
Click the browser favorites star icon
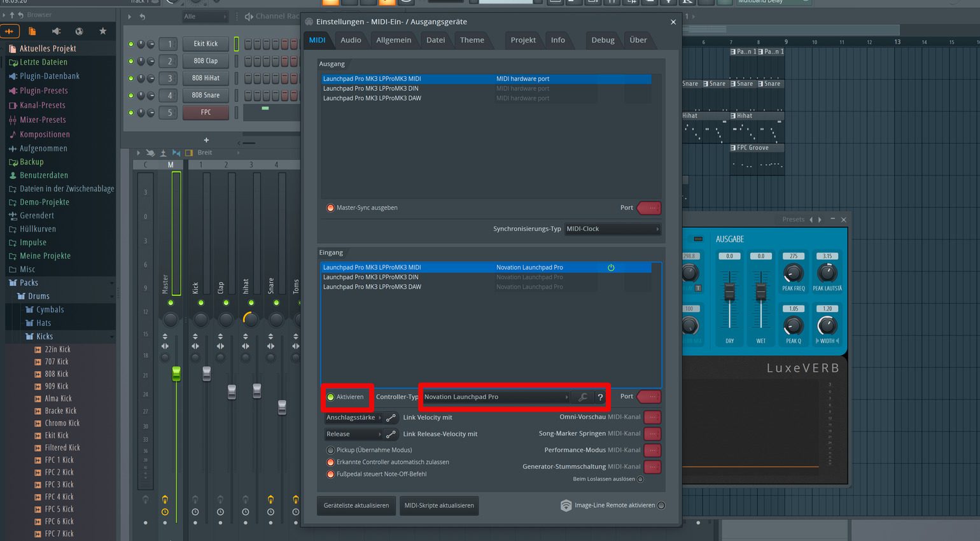[x=102, y=31]
